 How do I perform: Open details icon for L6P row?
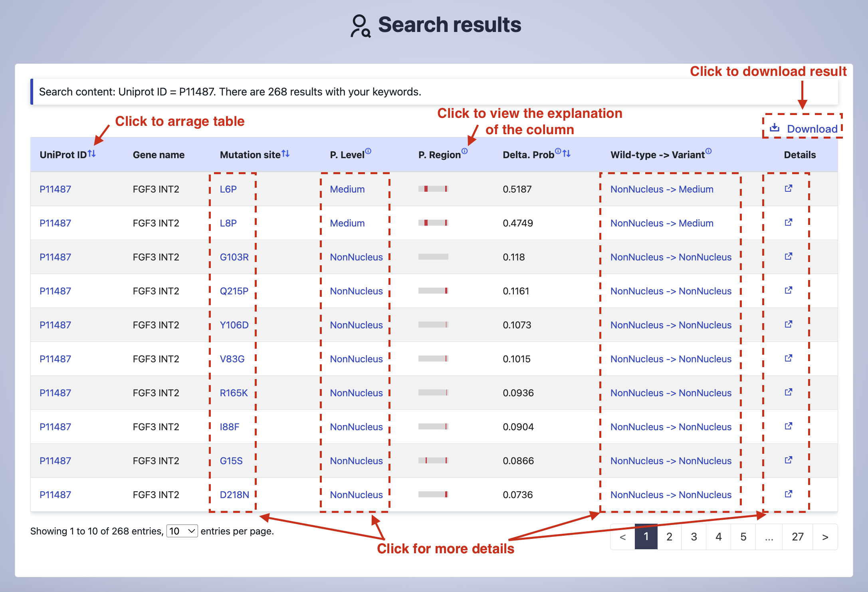[x=788, y=189]
